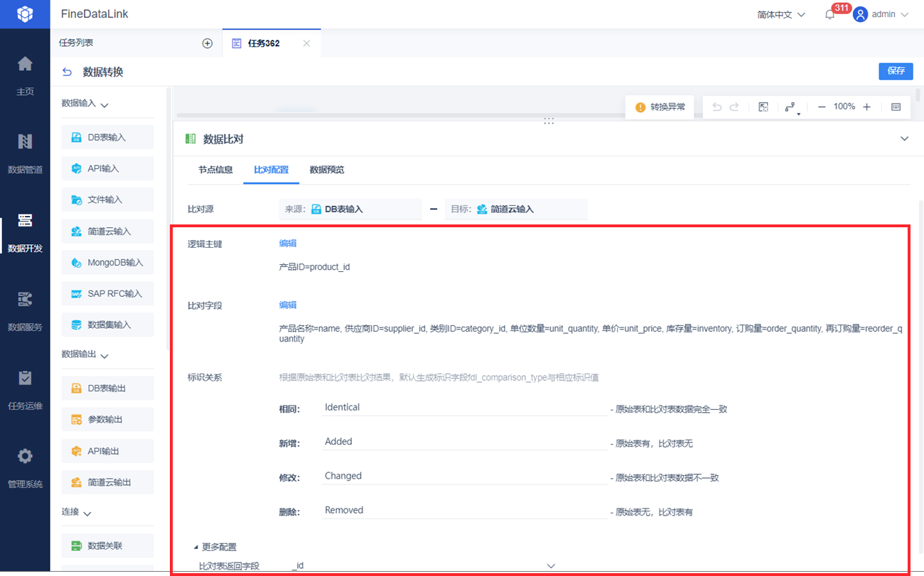Click the 相同 field containing Identical

tap(465, 408)
